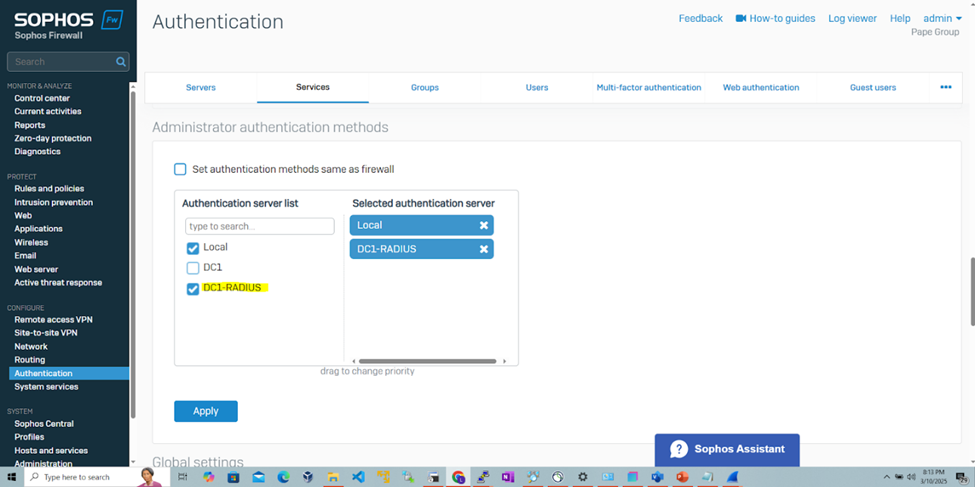Click the sidebar scrollbar thumb

click(x=132, y=254)
